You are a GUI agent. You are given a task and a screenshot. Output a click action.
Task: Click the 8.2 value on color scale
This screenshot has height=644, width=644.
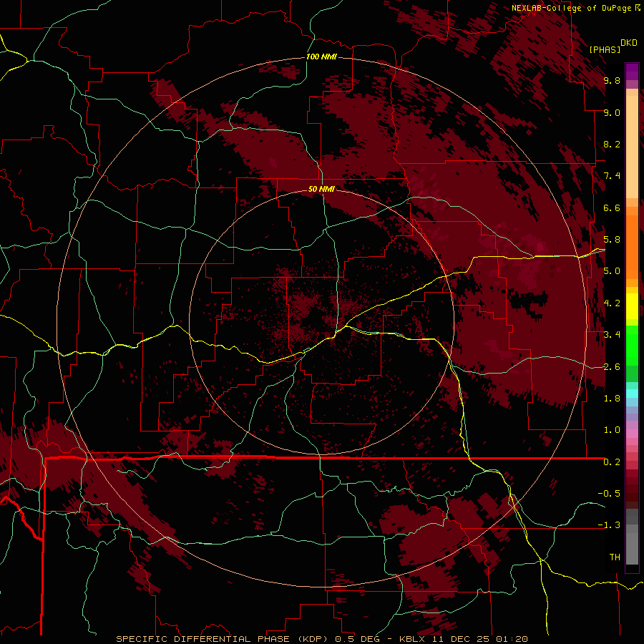point(612,144)
